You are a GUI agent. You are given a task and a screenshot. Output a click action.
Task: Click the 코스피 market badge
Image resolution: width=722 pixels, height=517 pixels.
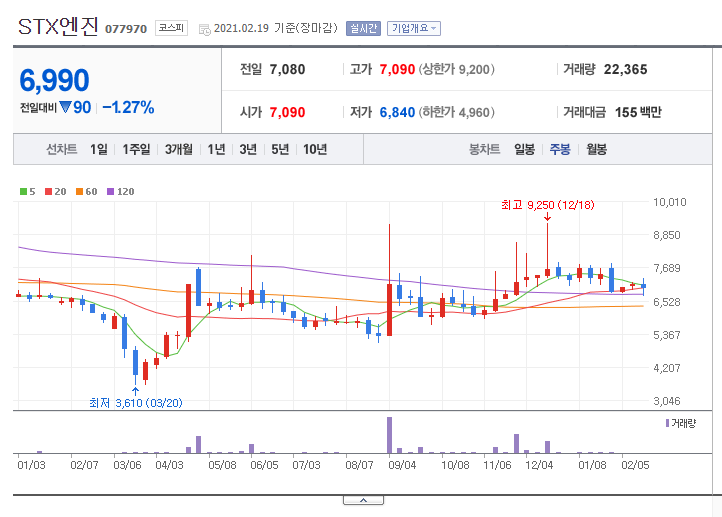tap(171, 28)
